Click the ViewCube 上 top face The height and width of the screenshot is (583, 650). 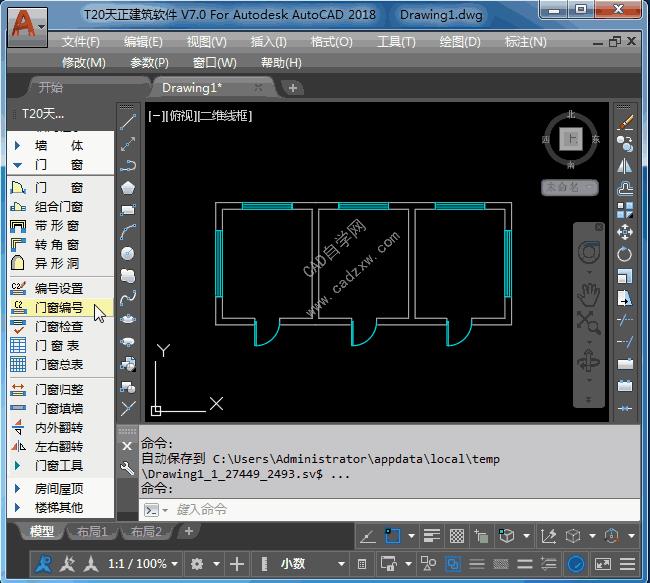point(571,139)
